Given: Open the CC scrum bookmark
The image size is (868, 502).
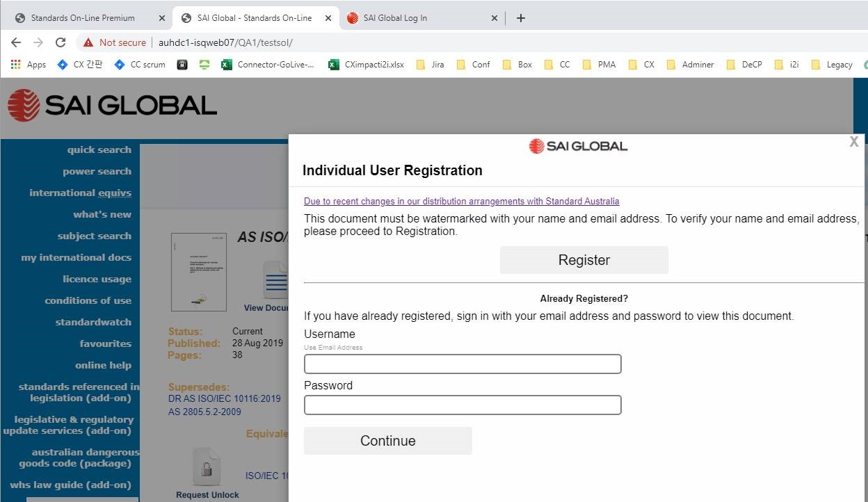Looking at the screenshot, I should pyautogui.click(x=140, y=65).
